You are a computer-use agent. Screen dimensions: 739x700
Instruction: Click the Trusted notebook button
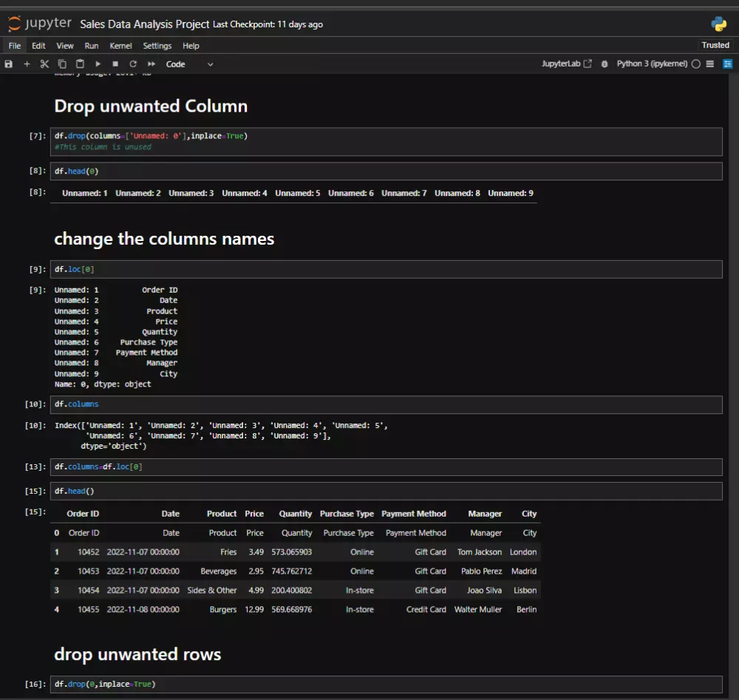tap(715, 45)
